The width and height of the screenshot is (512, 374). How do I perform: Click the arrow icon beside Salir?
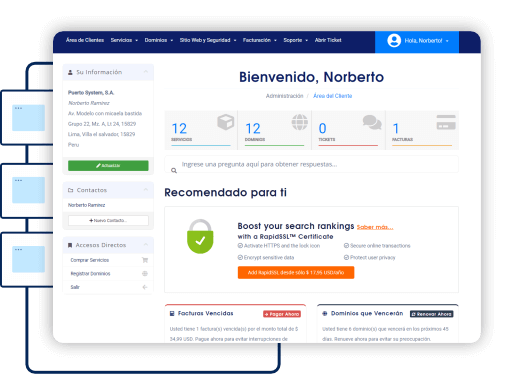click(x=145, y=287)
